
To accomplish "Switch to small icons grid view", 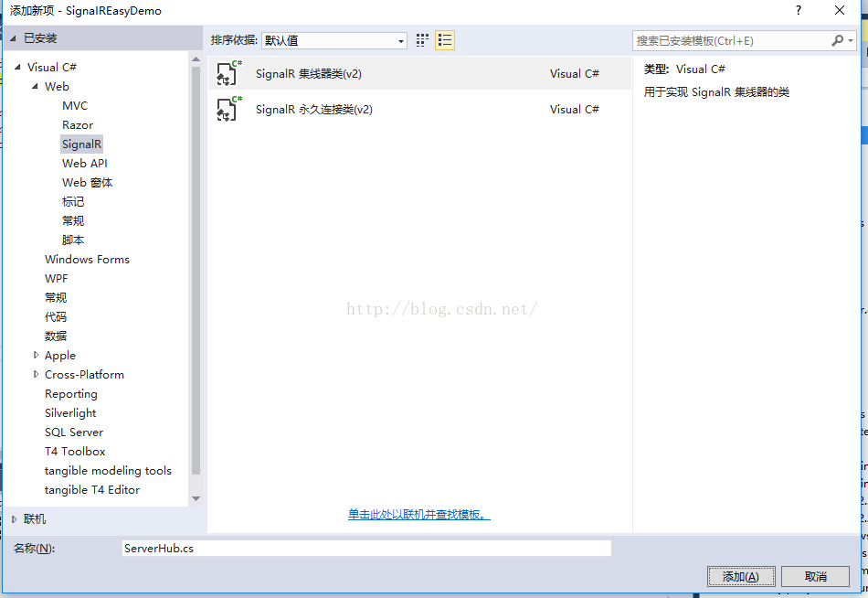I will tap(422, 40).
